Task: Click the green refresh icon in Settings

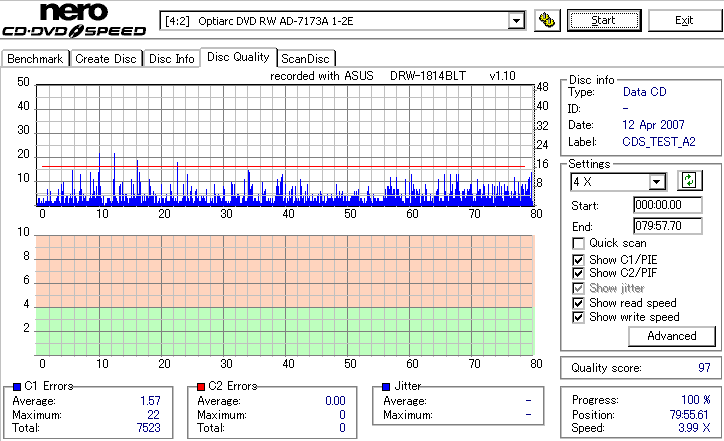Action: tap(689, 180)
